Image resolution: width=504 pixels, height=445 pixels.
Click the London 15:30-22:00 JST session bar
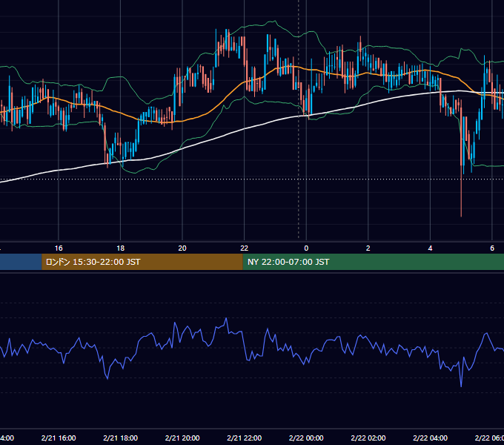point(142,262)
